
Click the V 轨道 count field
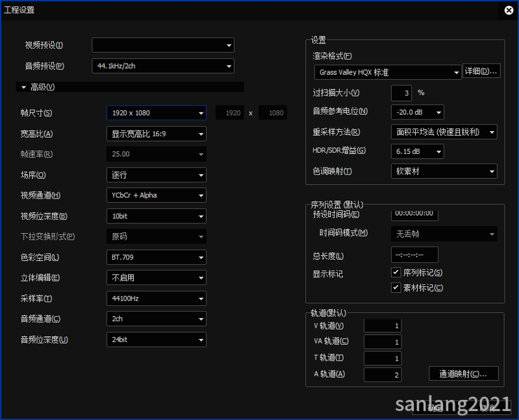[383, 326]
